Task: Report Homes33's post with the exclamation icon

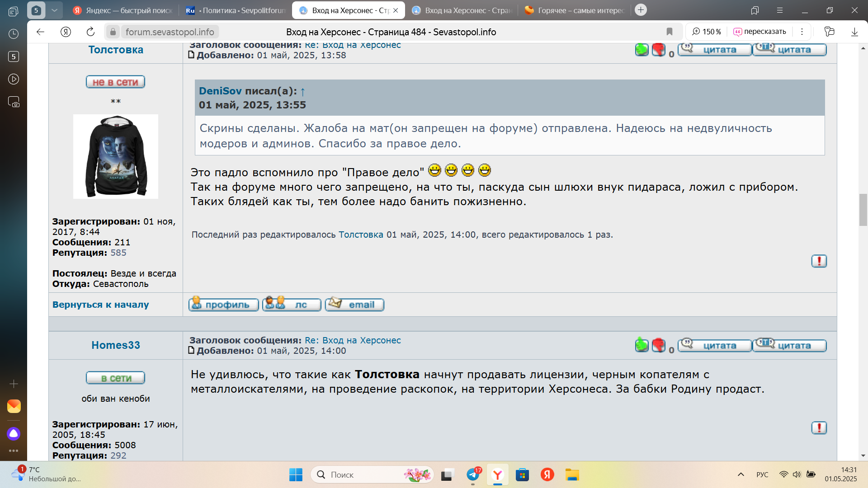Action: coord(819,428)
